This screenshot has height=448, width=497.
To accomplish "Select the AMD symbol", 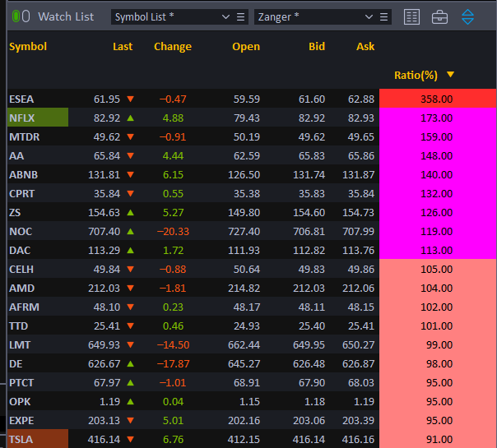I will (22, 288).
